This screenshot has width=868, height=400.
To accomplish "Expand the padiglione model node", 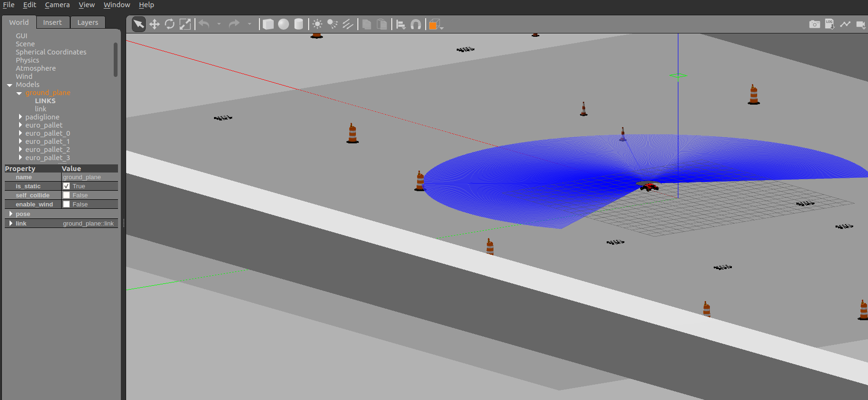I will pyautogui.click(x=20, y=117).
